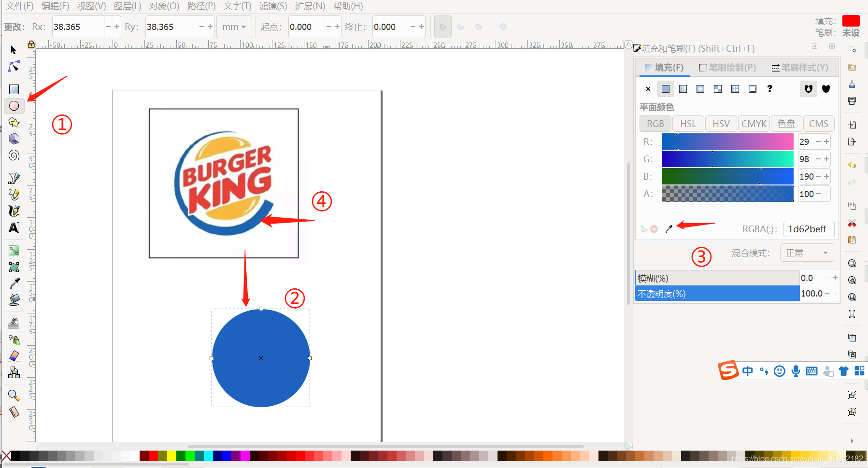Select the Node edit tool
The height and width of the screenshot is (468, 868).
pos(14,66)
